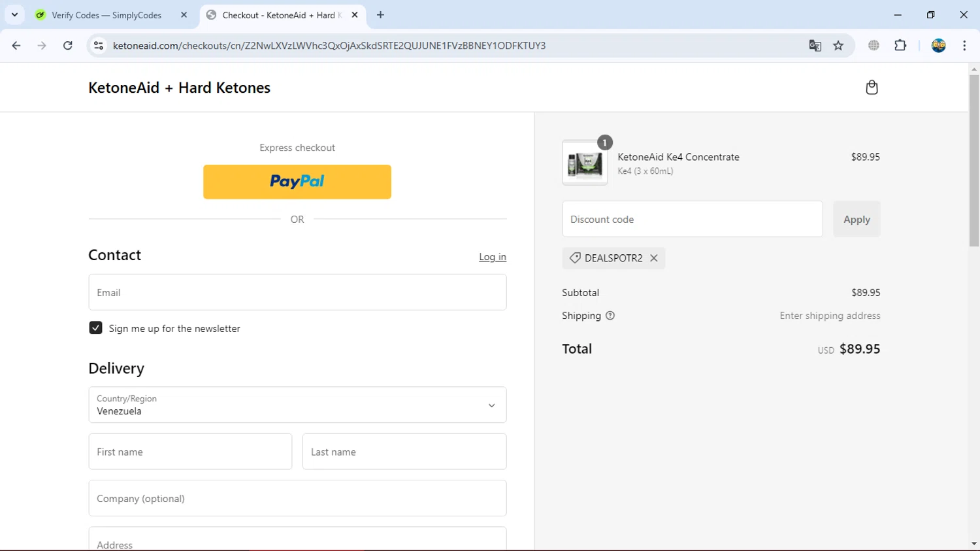Click the shipping info question mark icon
This screenshot has height=551, width=980.
[x=610, y=316]
